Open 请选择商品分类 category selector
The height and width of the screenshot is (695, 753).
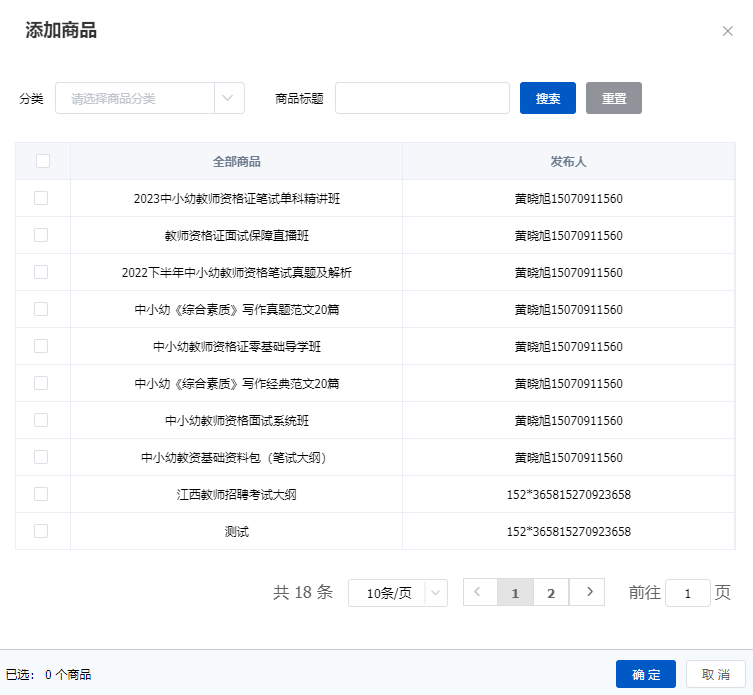[x=135, y=98]
